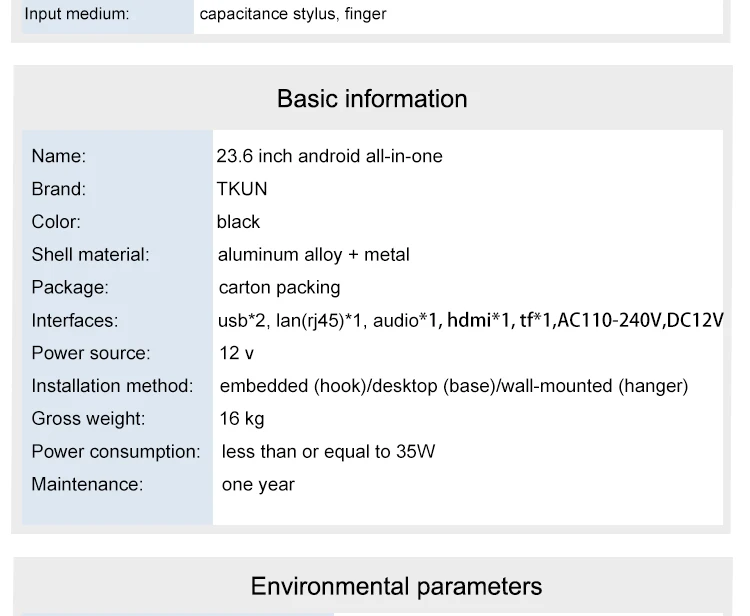The height and width of the screenshot is (616, 750).
Task: Click the Basic information heading
Action: pos(372,99)
